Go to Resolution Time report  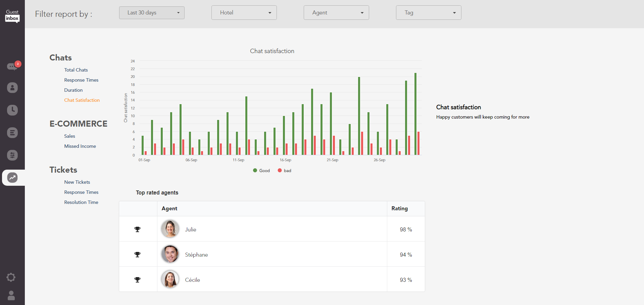pyautogui.click(x=81, y=202)
